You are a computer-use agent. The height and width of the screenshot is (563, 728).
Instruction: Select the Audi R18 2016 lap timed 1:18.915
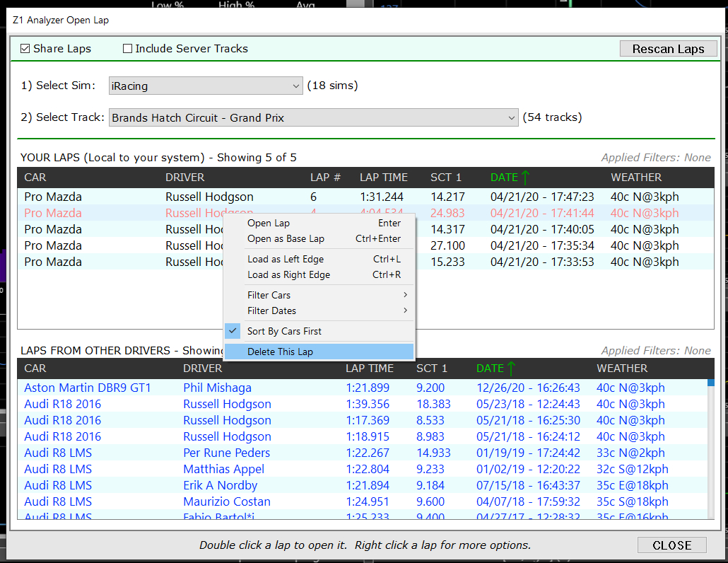tap(362, 436)
